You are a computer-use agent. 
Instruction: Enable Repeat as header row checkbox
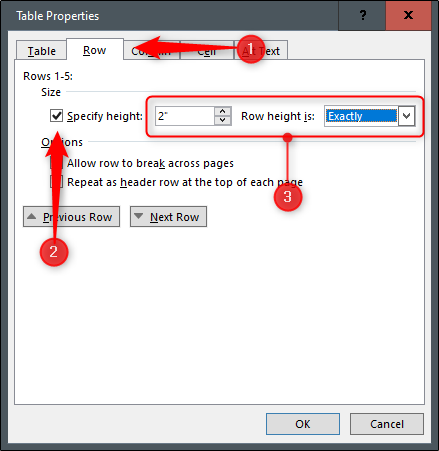tap(56, 182)
